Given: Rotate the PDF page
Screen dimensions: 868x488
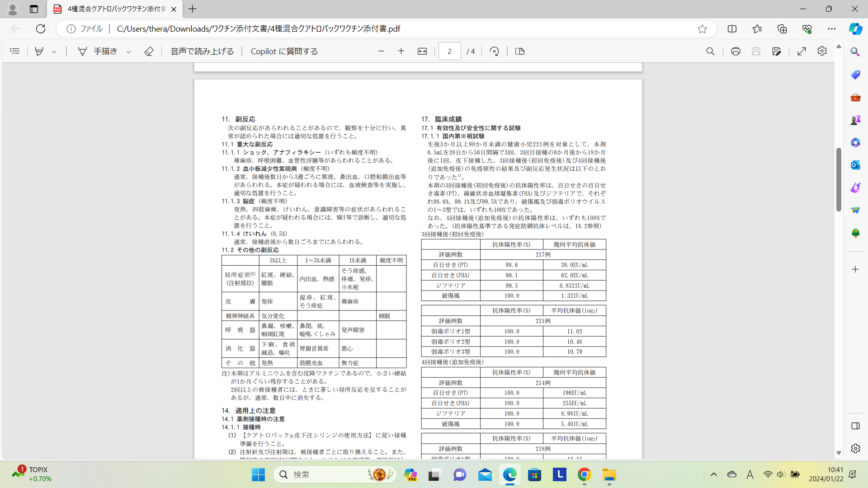Looking at the screenshot, I should click(x=494, y=51).
